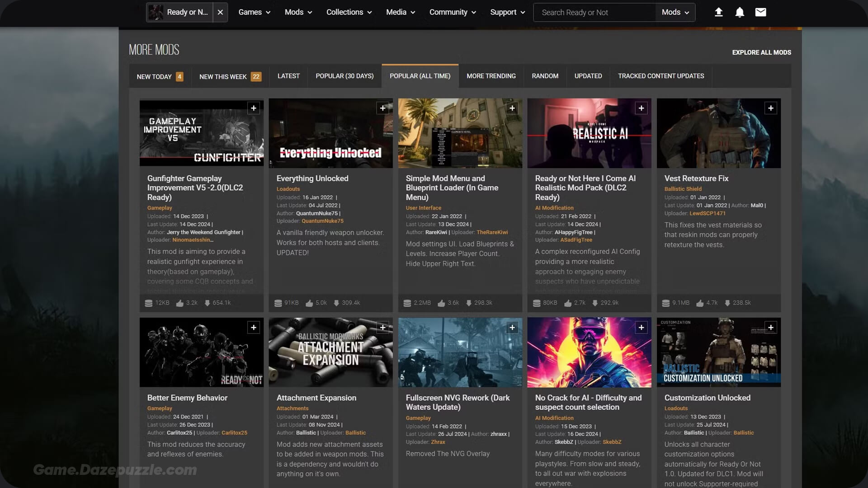
Task: Add Realistic AI Mod Pack via plus icon
Action: coord(642,108)
